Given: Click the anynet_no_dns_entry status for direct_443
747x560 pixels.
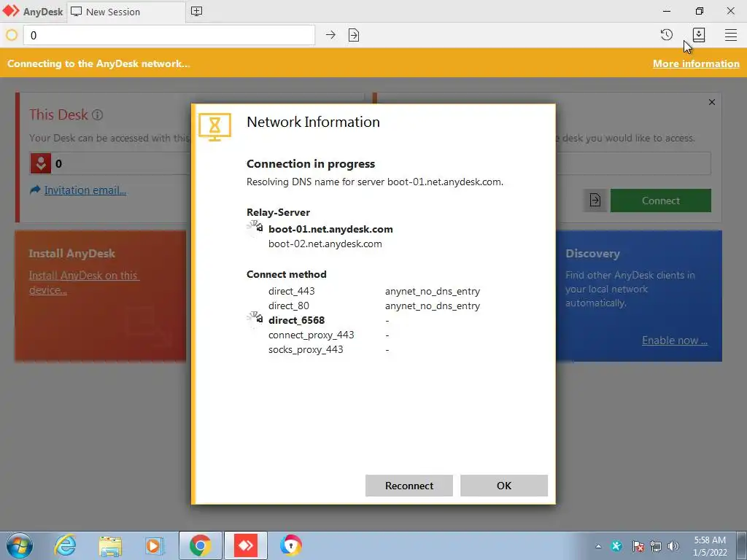Looking at the screenshot, I should 433,291.
